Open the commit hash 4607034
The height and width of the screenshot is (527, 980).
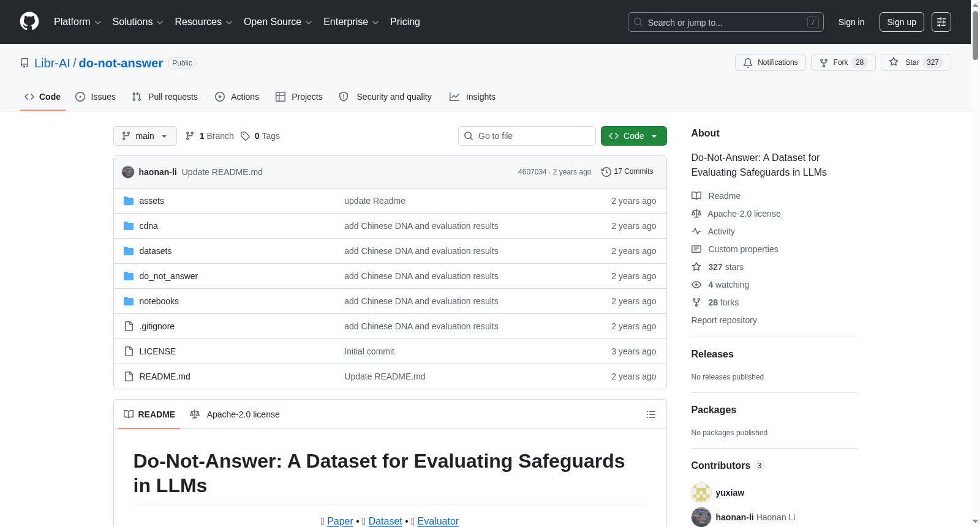(x=532, y=172)
